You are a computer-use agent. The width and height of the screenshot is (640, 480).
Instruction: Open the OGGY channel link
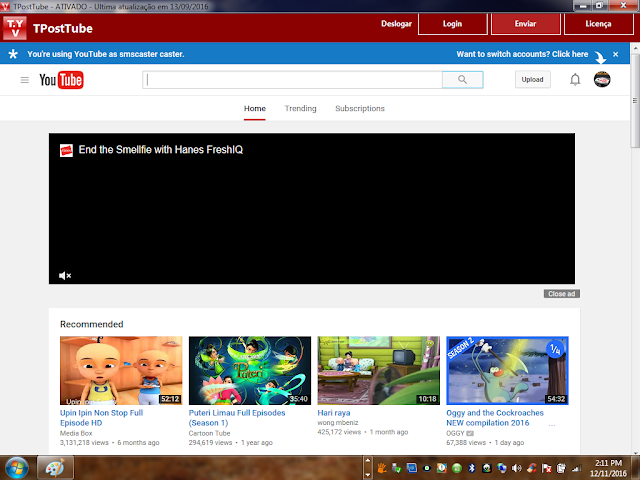[x=455, y=433]
